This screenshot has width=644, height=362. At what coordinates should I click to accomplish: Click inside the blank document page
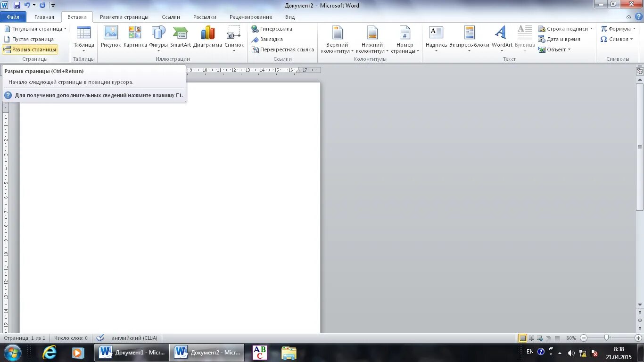170,207
